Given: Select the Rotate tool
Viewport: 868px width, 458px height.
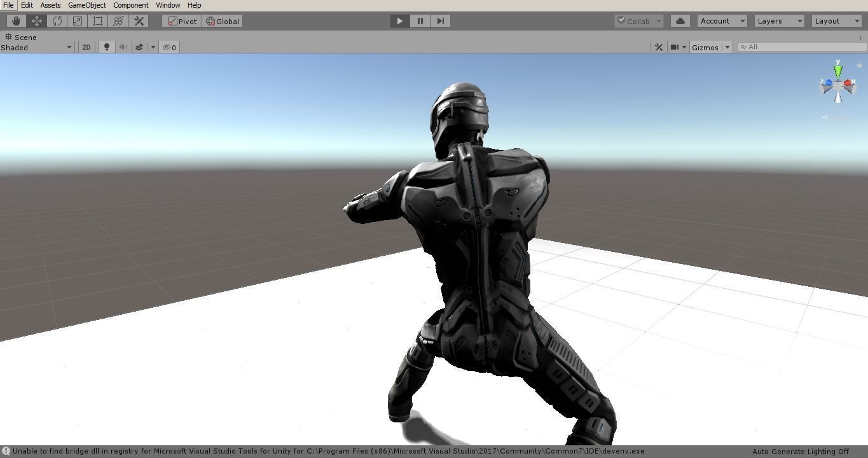Looking at the screenshot, I should 57,21.
